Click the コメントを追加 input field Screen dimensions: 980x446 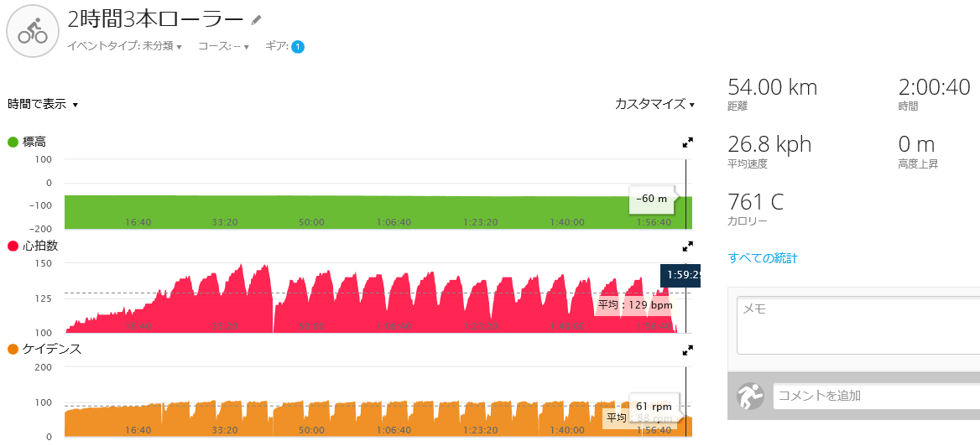876,396
